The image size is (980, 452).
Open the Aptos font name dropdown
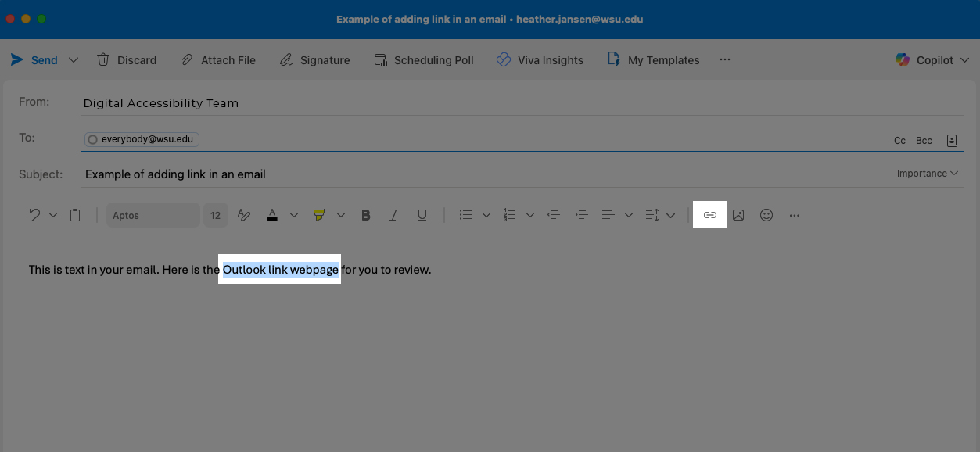click(153, 215)
